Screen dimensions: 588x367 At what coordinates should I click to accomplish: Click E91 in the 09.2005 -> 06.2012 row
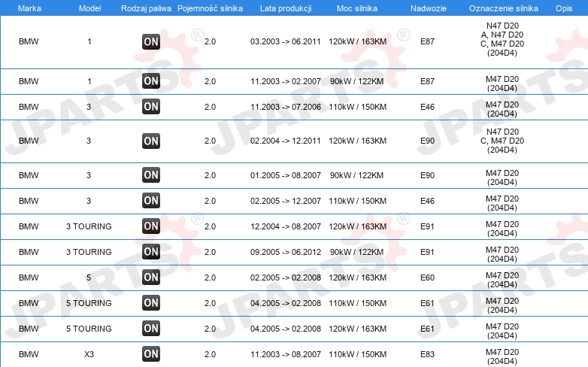[427, 252]
